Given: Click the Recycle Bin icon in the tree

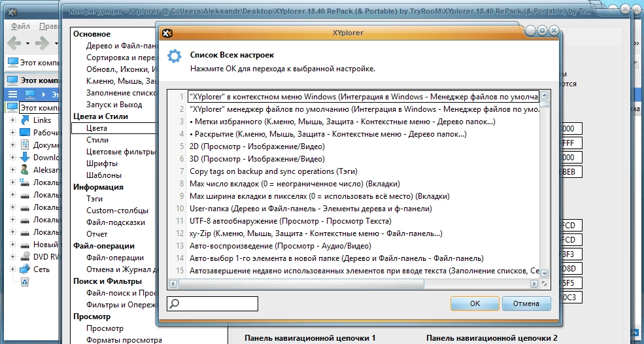Looking at the screenshot, I should point(25,282).
